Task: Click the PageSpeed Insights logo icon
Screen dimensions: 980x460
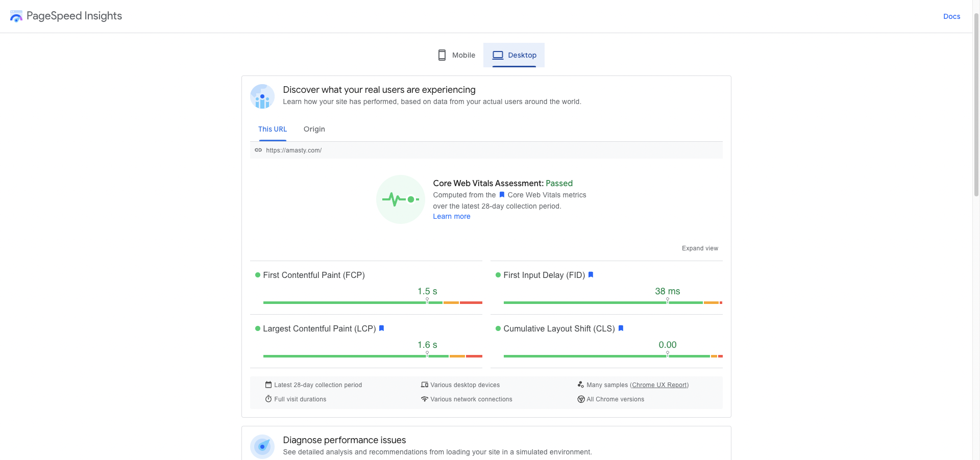Action: [x=16, y=16]
